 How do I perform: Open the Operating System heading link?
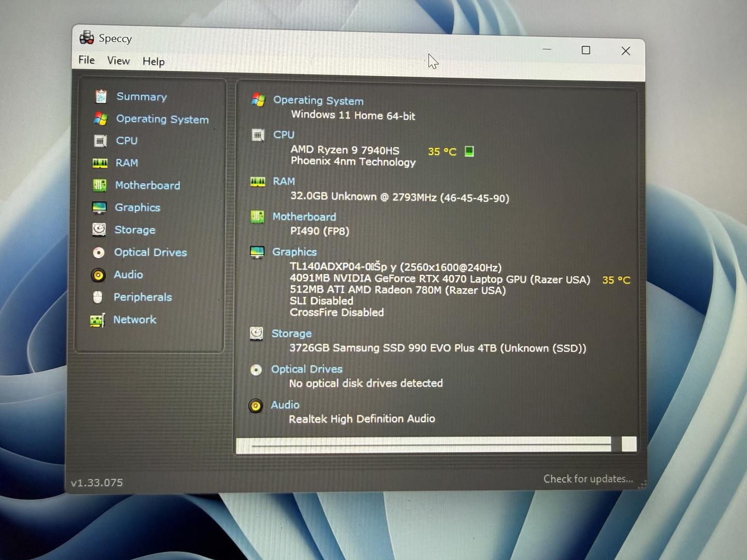(318, 101)
